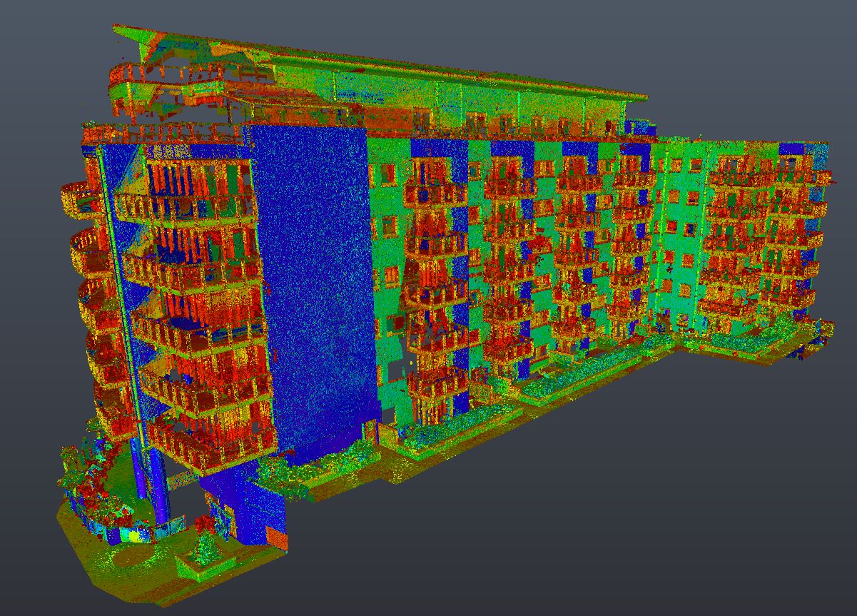Pick the pointed left tip of the roof
Screen dimensions: 857x616
point(117,29)
